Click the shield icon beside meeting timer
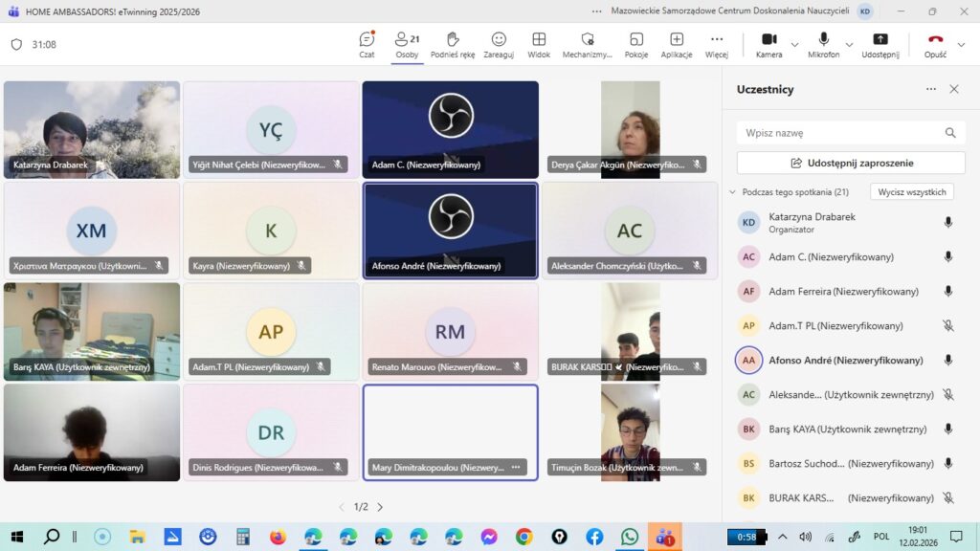Viewport: 980px width, 551px height. (17, 44)
